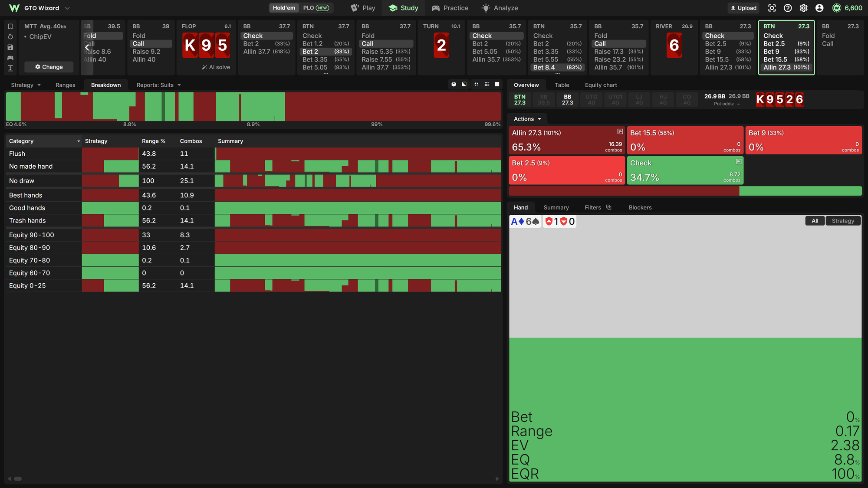The width and height of the screenshot is (868, 488).
Task: Switch to the Ranges tab
Action: 66,85
